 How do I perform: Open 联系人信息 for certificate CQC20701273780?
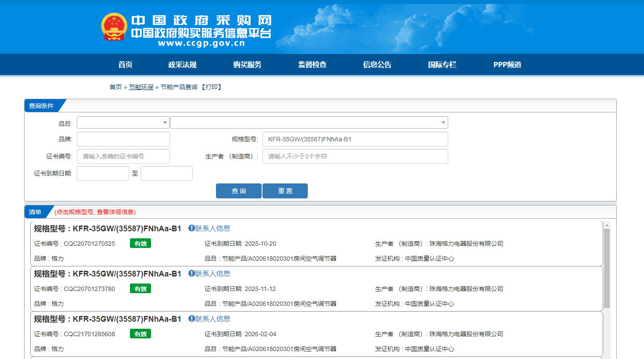point(212,273)
